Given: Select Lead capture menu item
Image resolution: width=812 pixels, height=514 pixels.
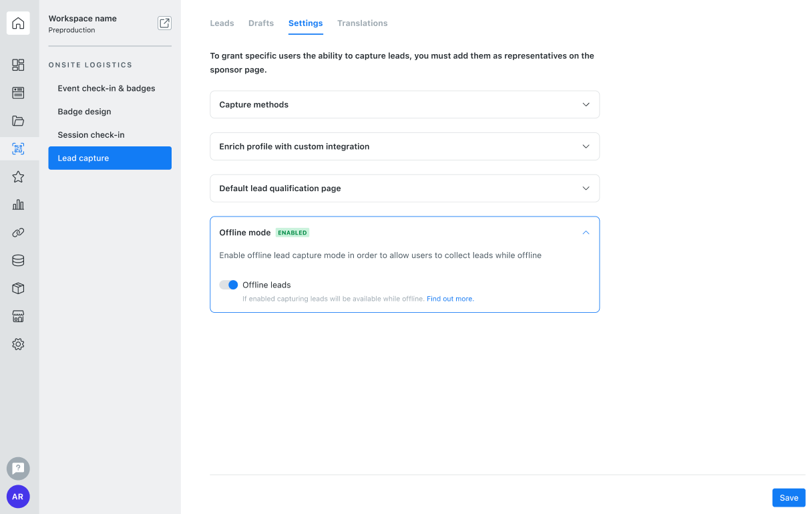Looking at the screenshot, I should point(110,158).
